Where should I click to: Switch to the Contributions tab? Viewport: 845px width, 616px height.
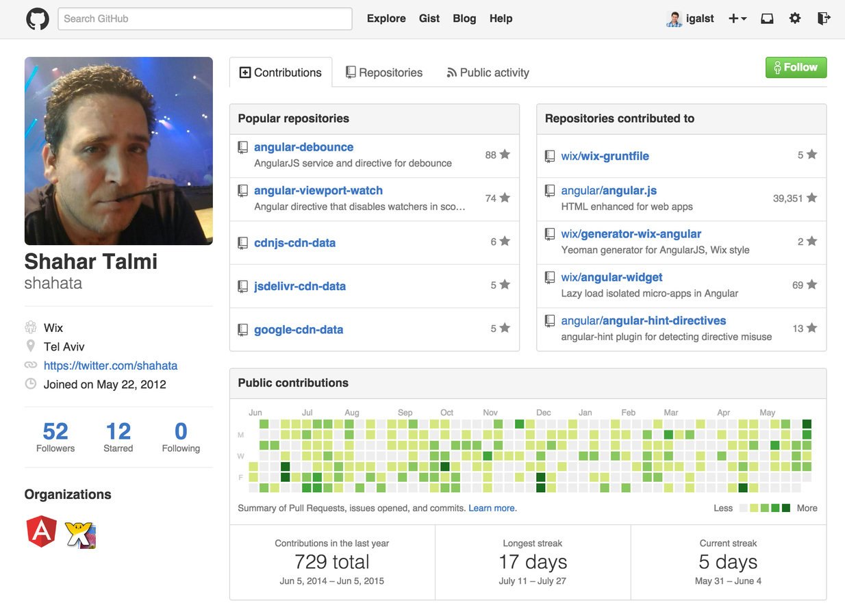281,73
